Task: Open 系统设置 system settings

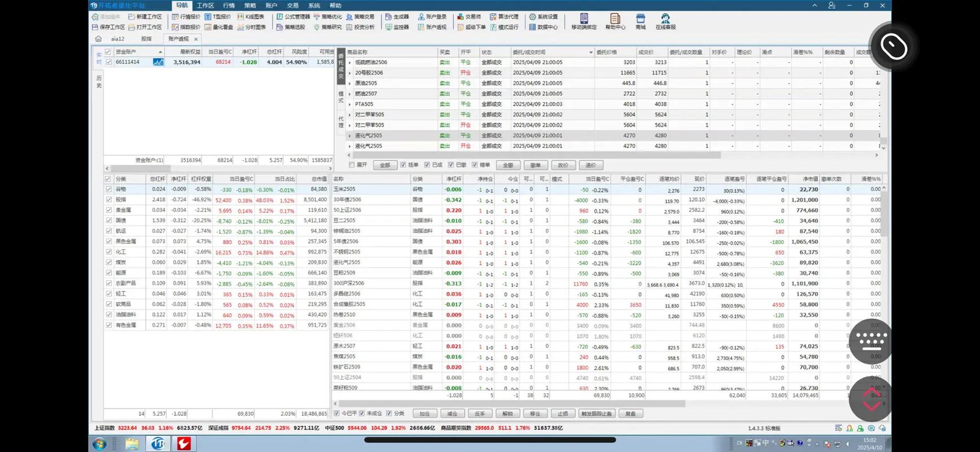Action: click(x=543, y=17)
